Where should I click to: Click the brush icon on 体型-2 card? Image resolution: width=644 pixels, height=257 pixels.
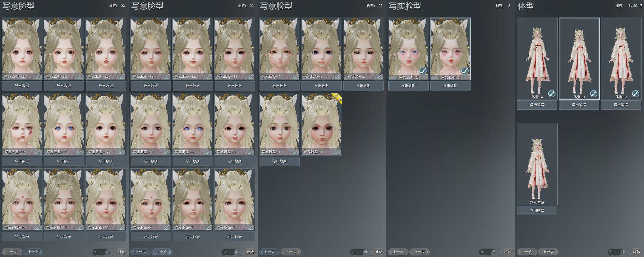pos(636,94)
